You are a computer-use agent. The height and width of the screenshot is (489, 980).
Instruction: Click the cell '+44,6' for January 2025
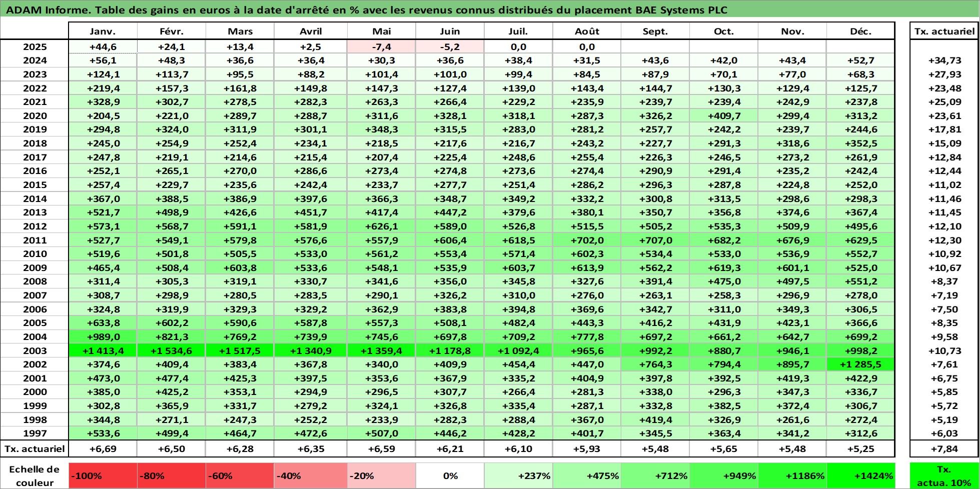click(103, 47)
